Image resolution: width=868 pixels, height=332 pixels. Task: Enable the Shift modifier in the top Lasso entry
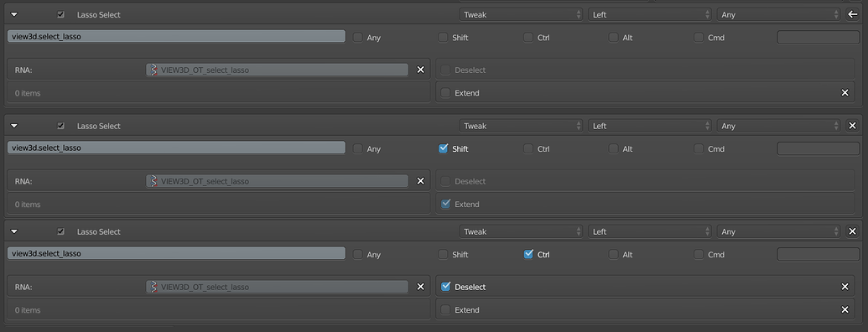(x=443, y=38)
